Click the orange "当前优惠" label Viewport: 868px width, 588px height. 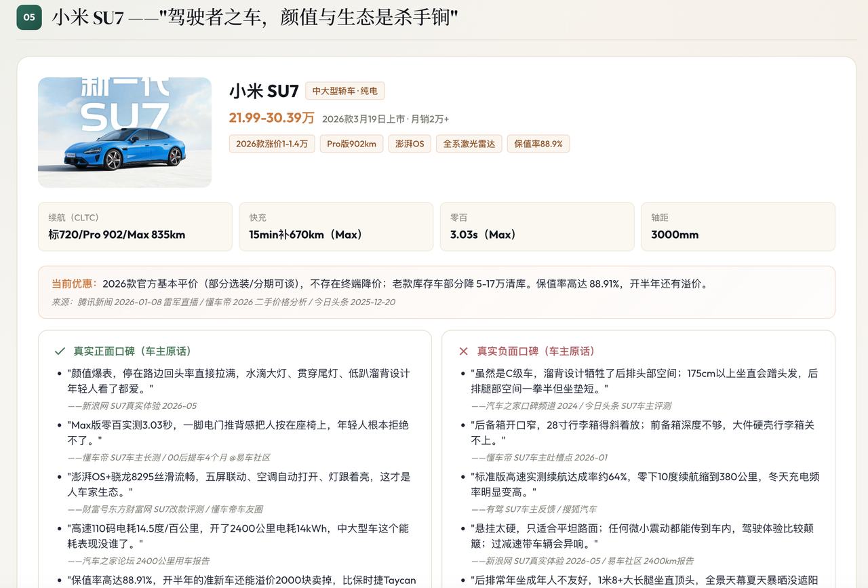pos(75,283)
